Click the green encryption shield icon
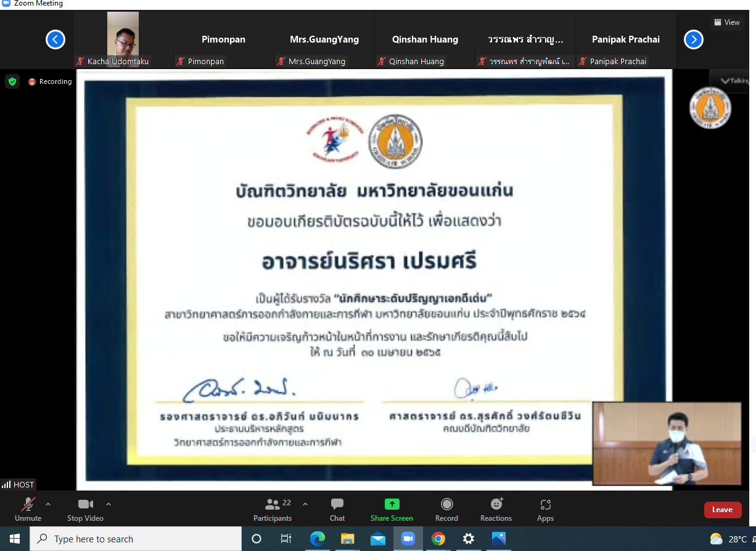Image resolution: width=756 pixels, height=551 pixels. click(x=12, y=81)
